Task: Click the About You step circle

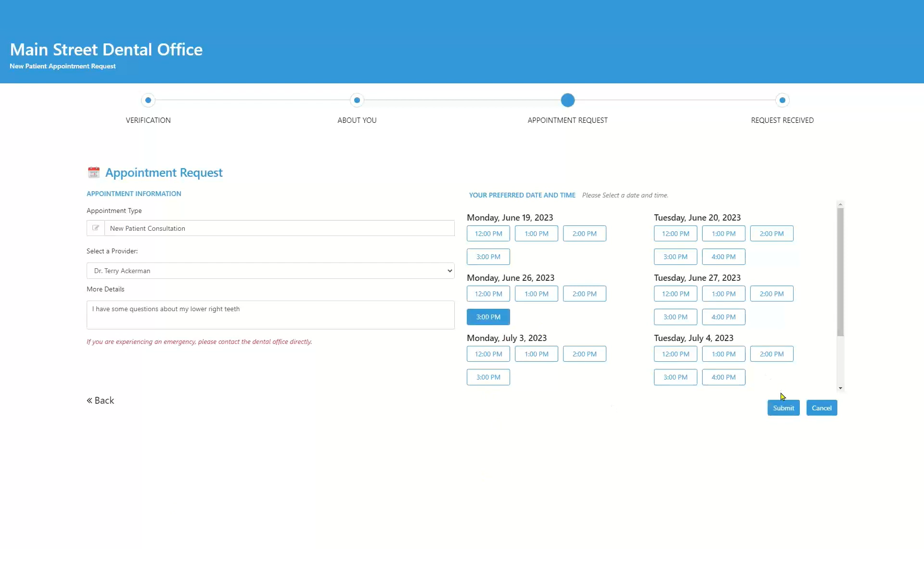Action: [357, 100]
